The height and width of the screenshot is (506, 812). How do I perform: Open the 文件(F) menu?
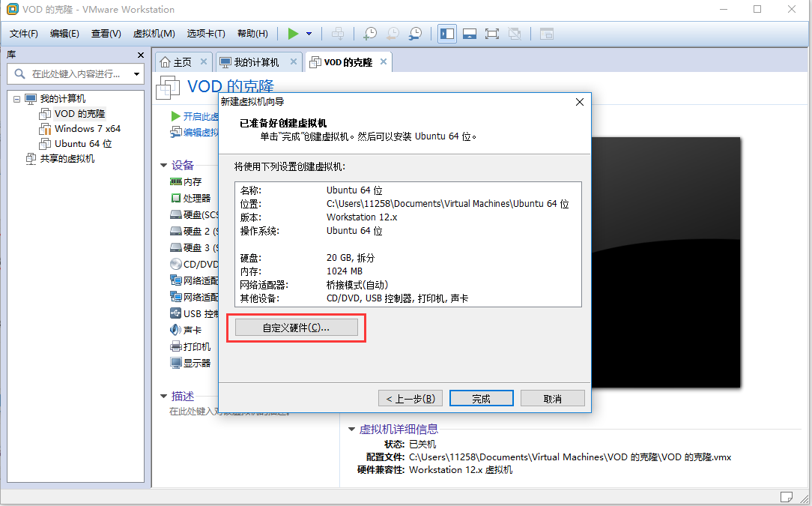(x=24, y=34)
